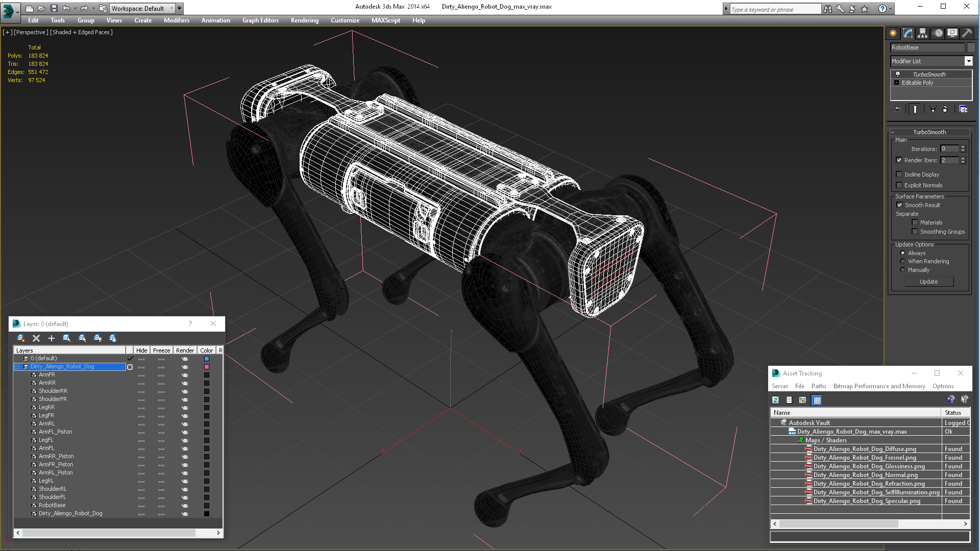Image resolution: width=980 pixels, height=551 pixels.
Task: Open the Display command panel tab
Action: (952, 33)
